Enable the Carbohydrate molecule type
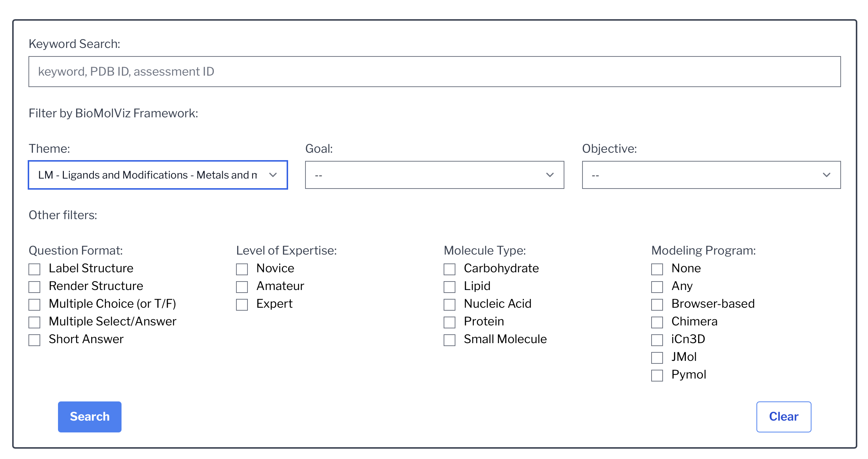 pyautogui.click(x=450, y=269)
